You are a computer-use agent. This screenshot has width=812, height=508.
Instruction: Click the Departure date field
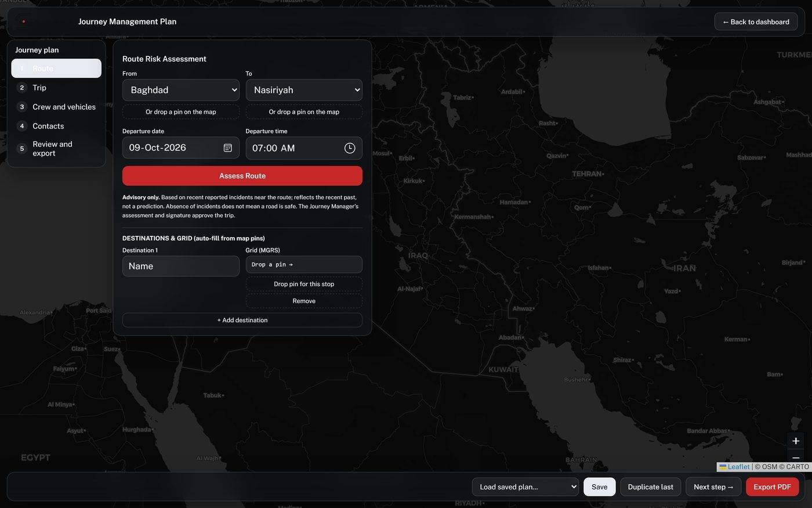click(181, 148)
